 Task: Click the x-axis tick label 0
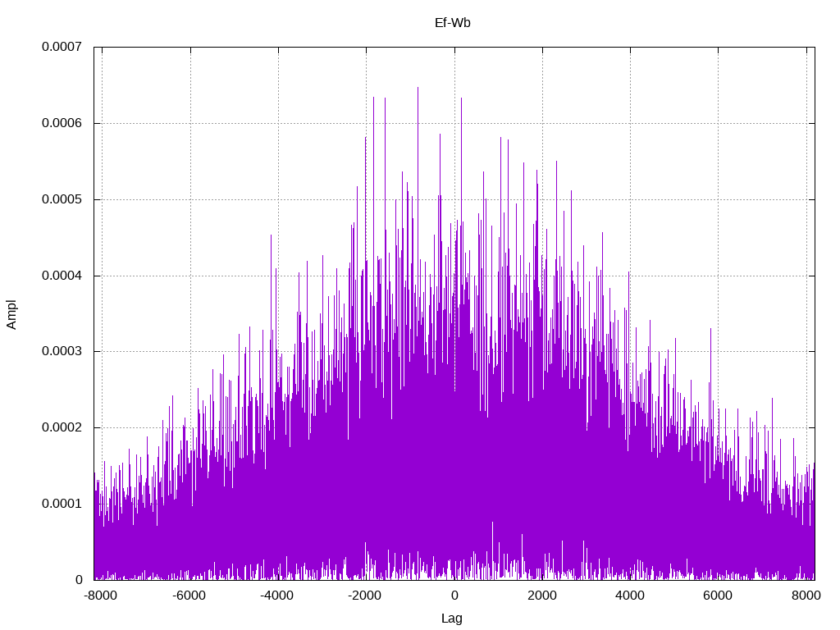click(x=454, y=596)
